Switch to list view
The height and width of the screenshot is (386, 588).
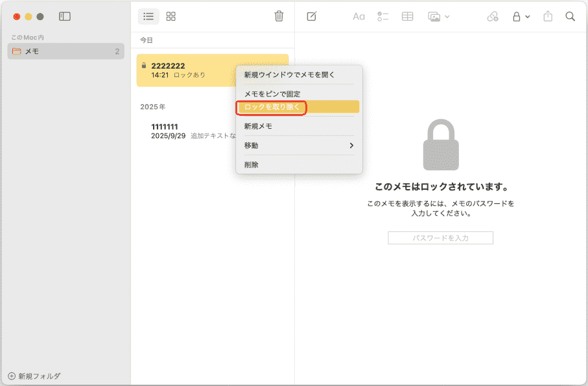click(x=148, y=16)
